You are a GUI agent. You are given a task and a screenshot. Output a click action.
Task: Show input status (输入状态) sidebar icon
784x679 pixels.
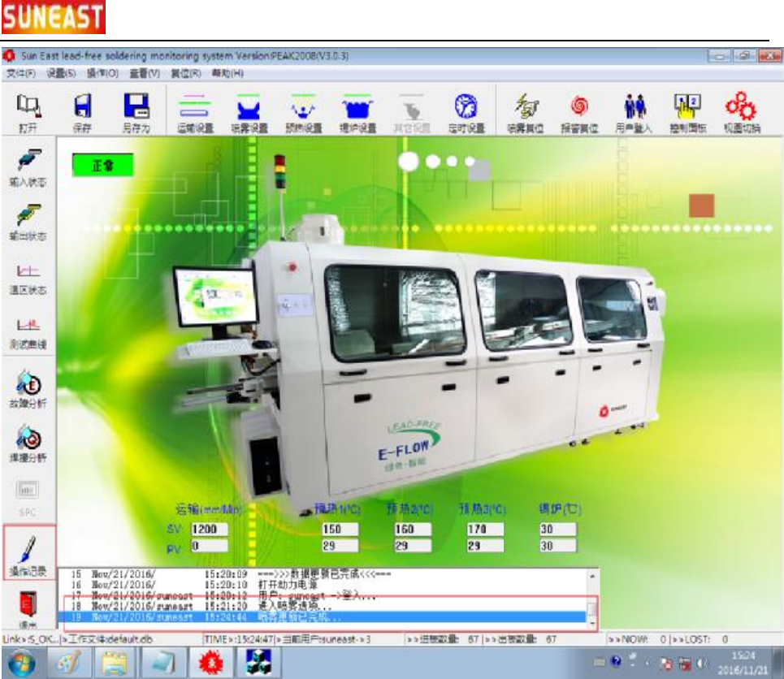[28, 168]
